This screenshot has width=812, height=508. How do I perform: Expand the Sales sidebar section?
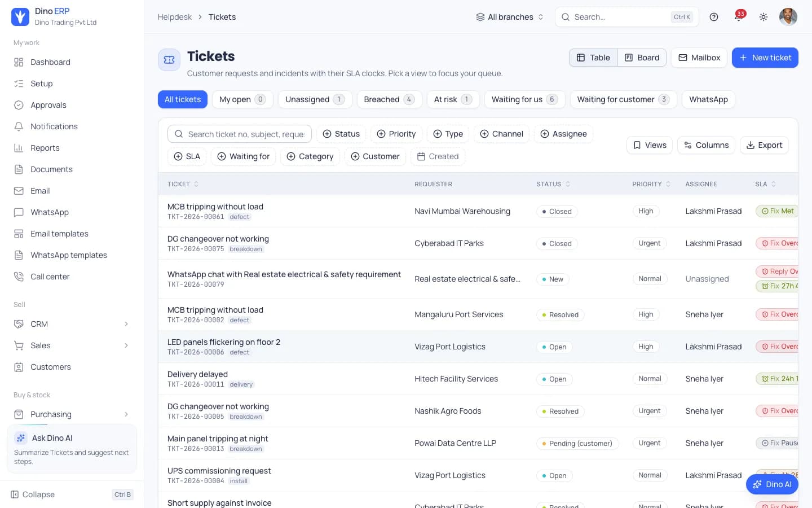click(72, 345)
